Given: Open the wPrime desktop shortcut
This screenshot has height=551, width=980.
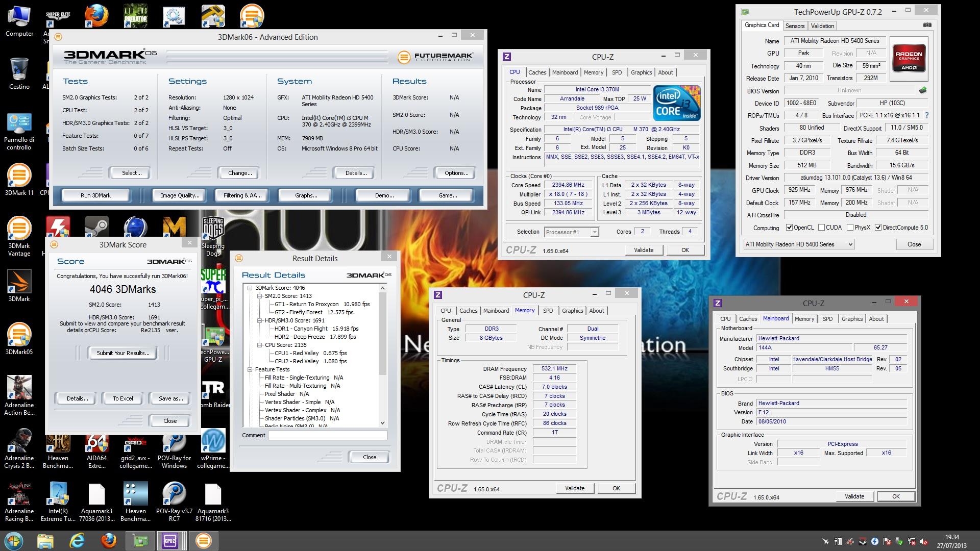Looking at the screenshot, I should (213, 449).
